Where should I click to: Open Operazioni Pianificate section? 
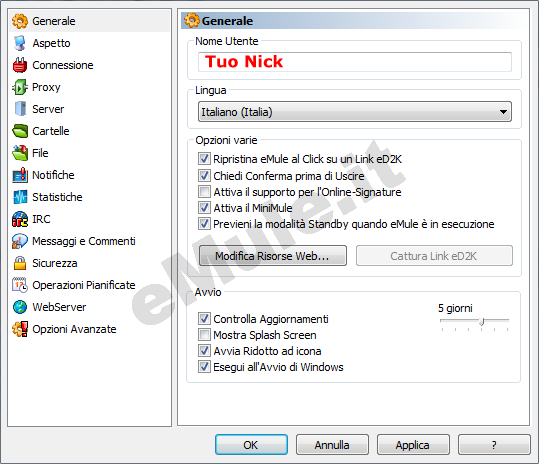[x=84, y=285]
